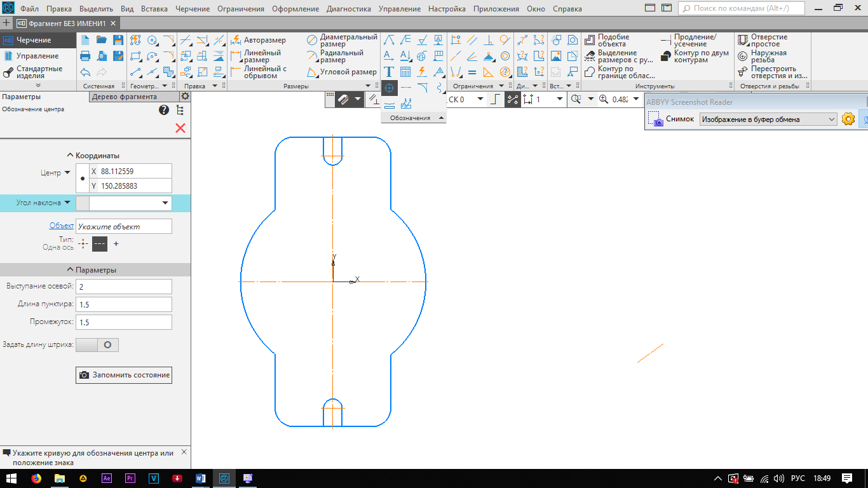Choose Отверстие простое tool
The height and width of the screenshot is (488, 868).
pos(763,40)
